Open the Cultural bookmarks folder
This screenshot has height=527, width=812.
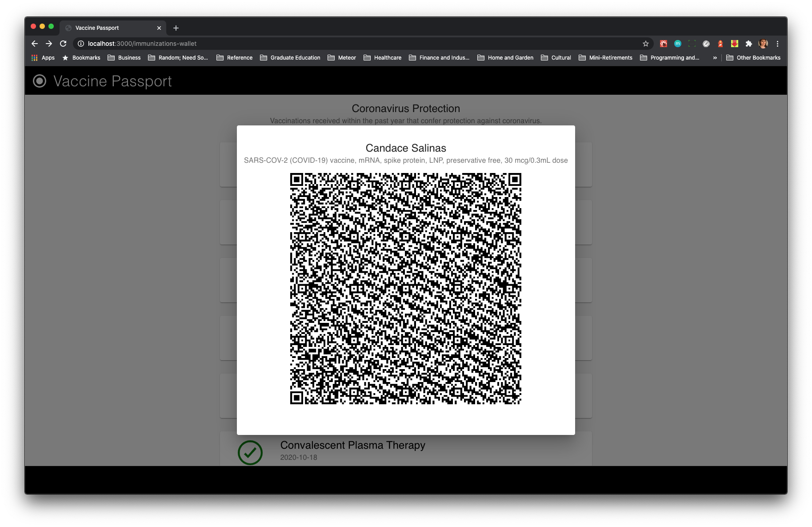[556, 58]
